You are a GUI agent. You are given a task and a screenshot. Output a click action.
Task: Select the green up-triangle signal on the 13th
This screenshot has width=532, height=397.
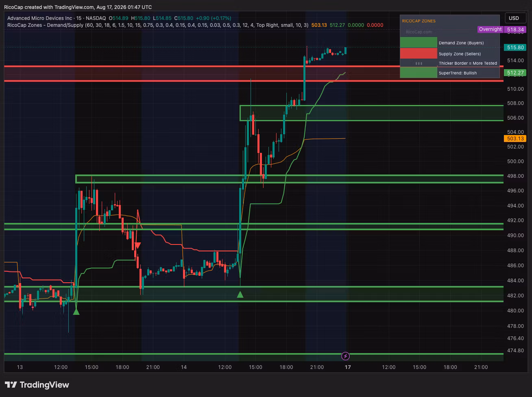point(76,312)
